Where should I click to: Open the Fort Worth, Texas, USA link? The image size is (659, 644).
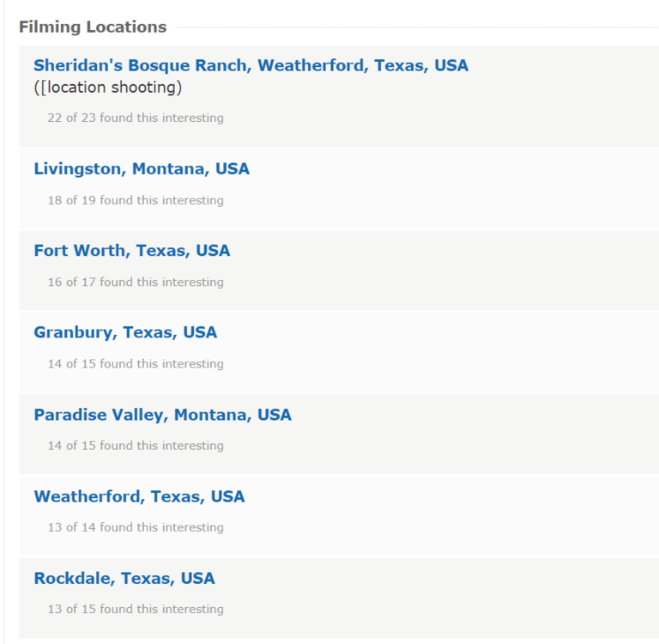pos(132,251)
